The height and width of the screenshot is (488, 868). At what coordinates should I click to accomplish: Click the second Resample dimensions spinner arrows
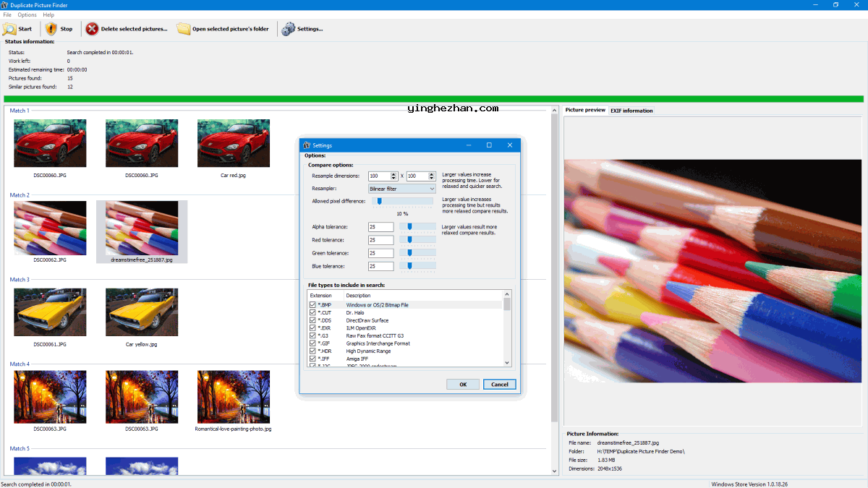click(432, 176)
